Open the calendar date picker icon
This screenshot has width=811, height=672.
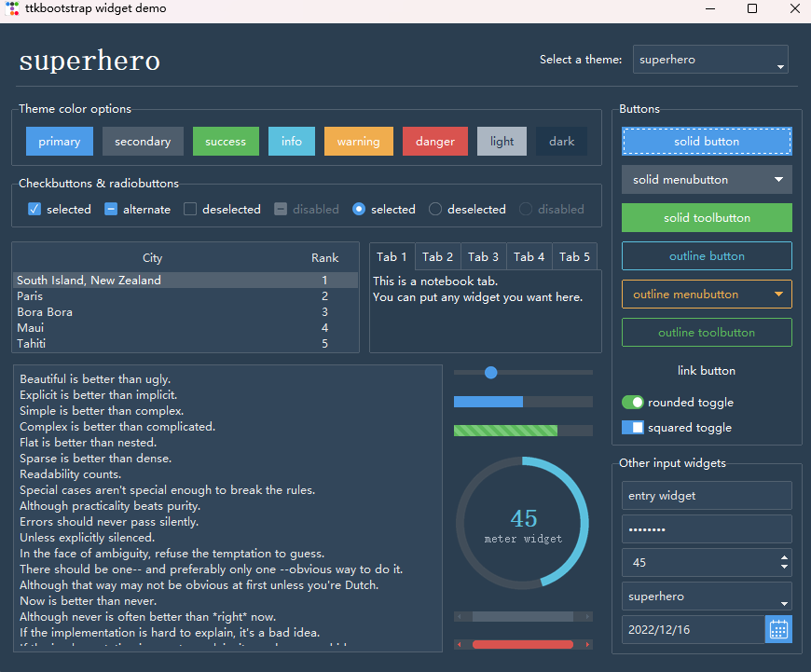(778, 629)
